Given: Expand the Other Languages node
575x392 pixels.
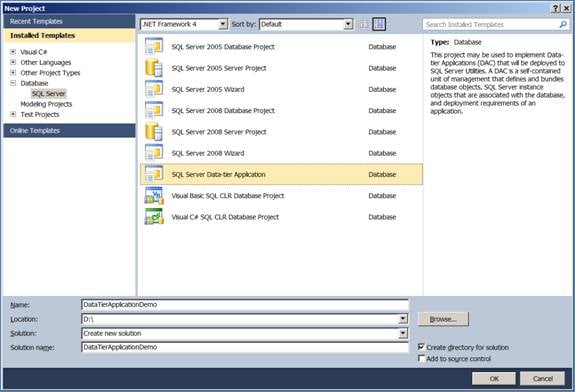Looking at the screenshot, I should pos(13,62).
